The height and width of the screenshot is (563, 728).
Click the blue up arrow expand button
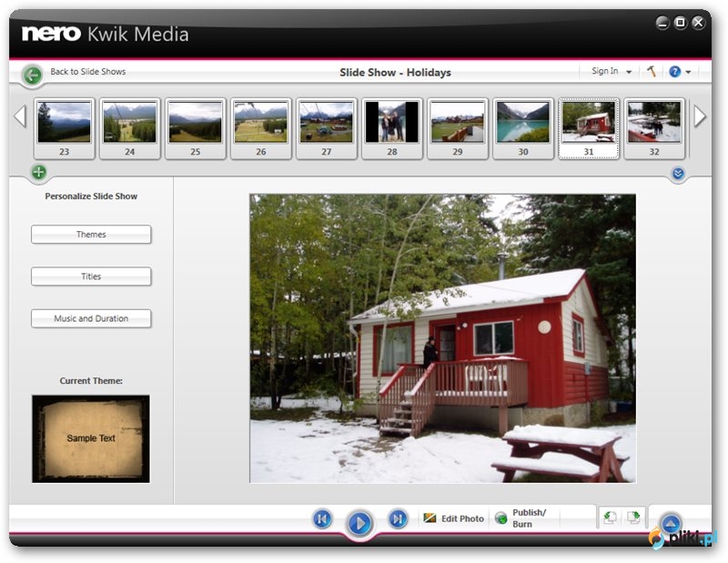click(671, 524)
